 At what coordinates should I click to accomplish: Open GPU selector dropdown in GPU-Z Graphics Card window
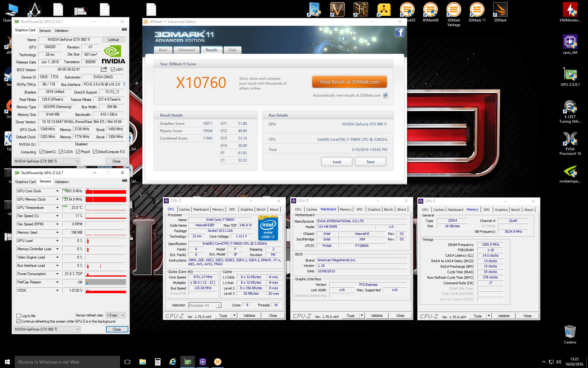pyautogui.click(x=47, y=161)
